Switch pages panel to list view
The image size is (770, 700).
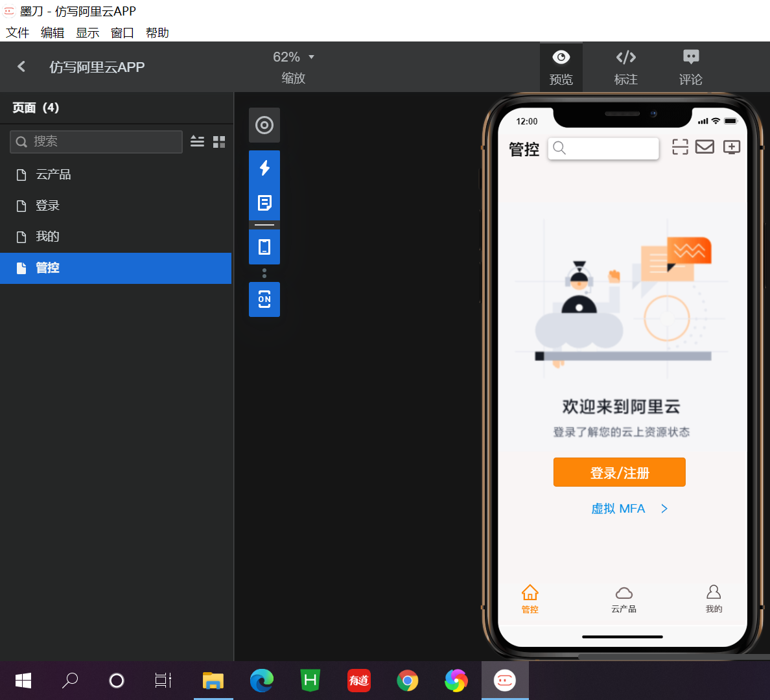click(x=198, y=141)
